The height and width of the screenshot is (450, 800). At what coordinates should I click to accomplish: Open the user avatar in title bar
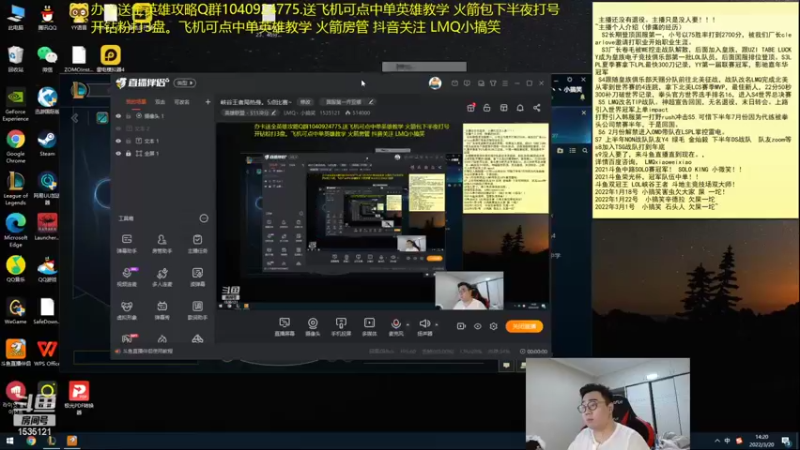(x=435, y=83)
